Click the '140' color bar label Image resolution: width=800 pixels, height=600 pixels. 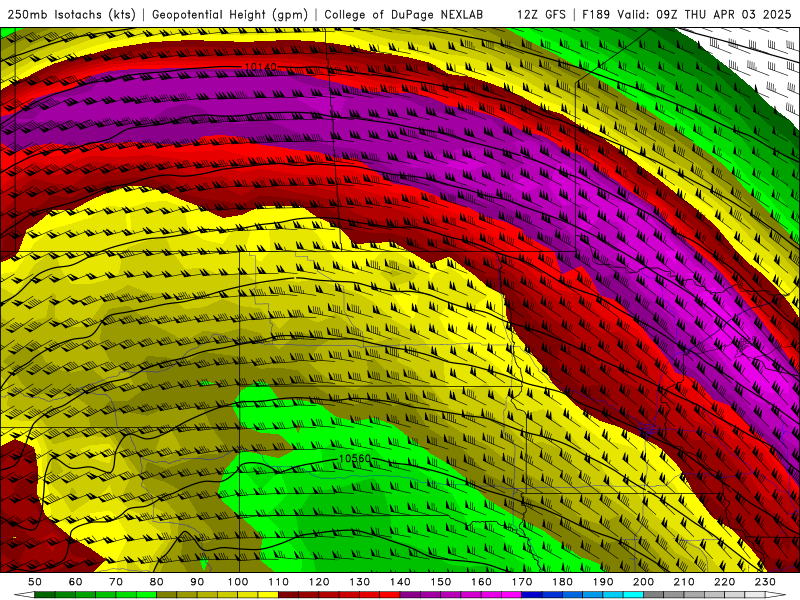pyautogui.click(x=400, y=582)
